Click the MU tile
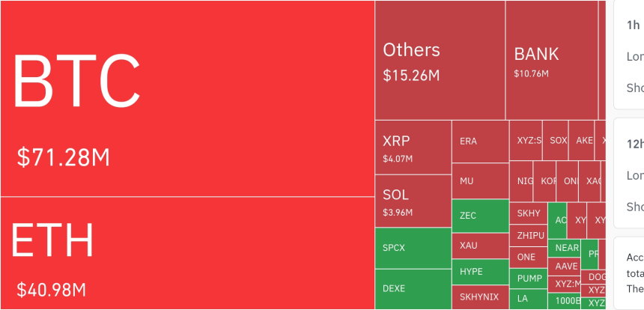Image resolution: width=644 pixels, height=310 pixels. coord(480,181)
